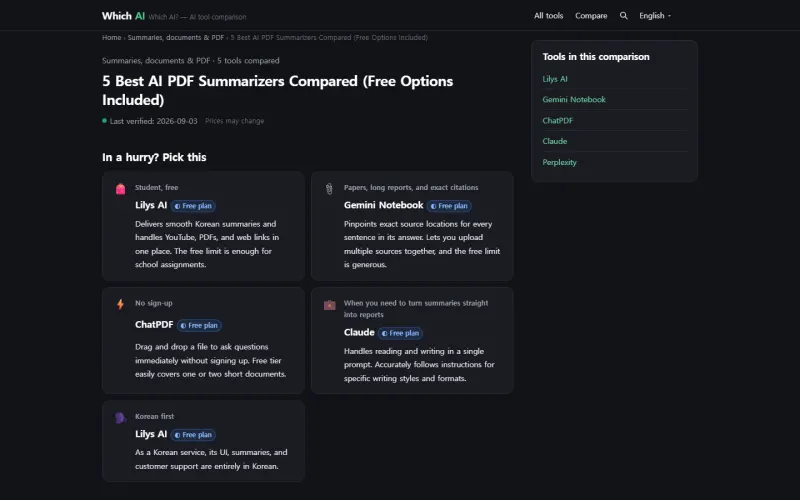Viewport: 800px width, 500px height.
Task: Click the 'Prices may change' note
Action: pos(235,121)
